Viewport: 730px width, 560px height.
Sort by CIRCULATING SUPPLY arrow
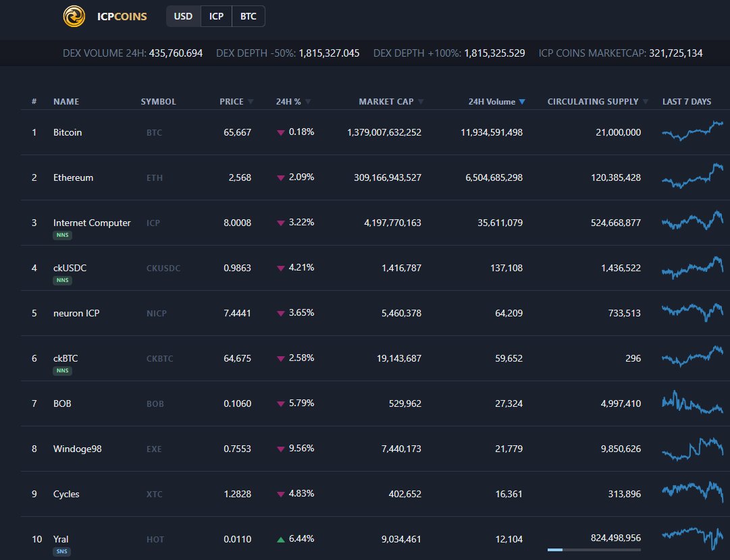(646, 101)
